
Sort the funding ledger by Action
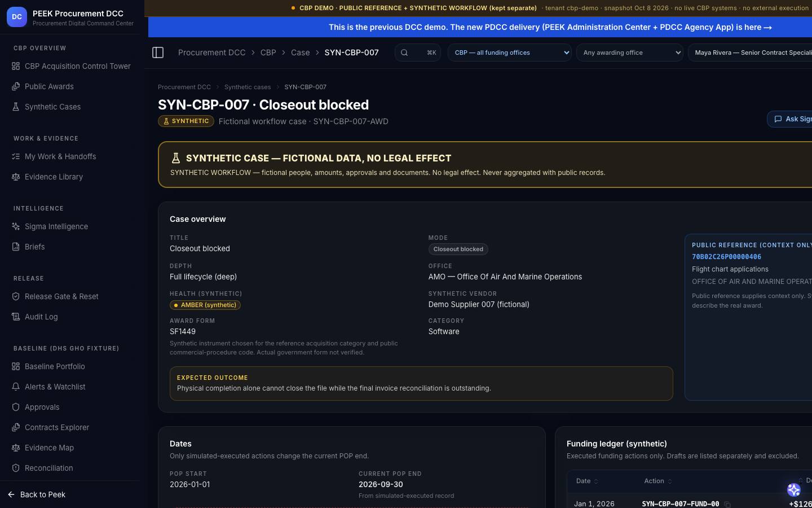(658, 481)
